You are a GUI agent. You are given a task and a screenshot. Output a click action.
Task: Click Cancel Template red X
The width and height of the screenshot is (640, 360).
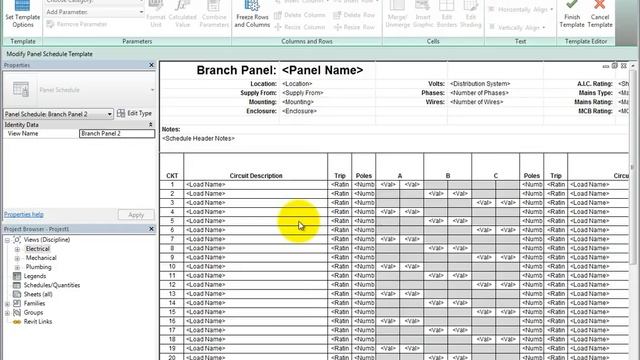[x=600, y=14]
